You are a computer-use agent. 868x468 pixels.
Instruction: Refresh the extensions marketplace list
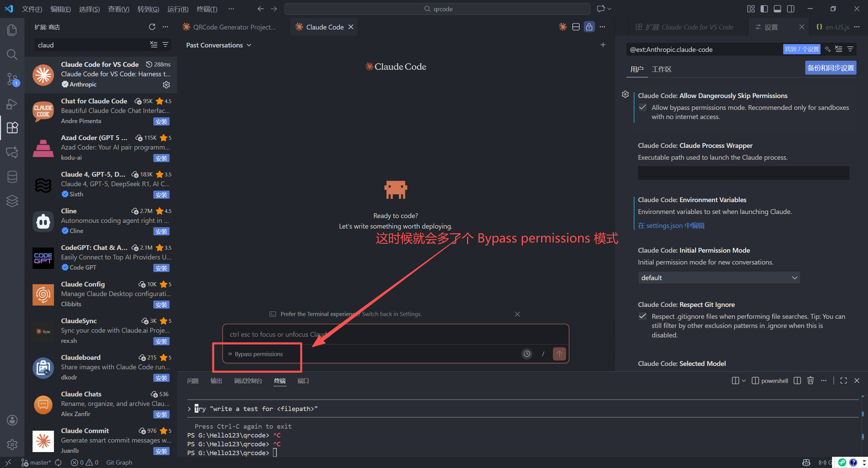point(152,27)
